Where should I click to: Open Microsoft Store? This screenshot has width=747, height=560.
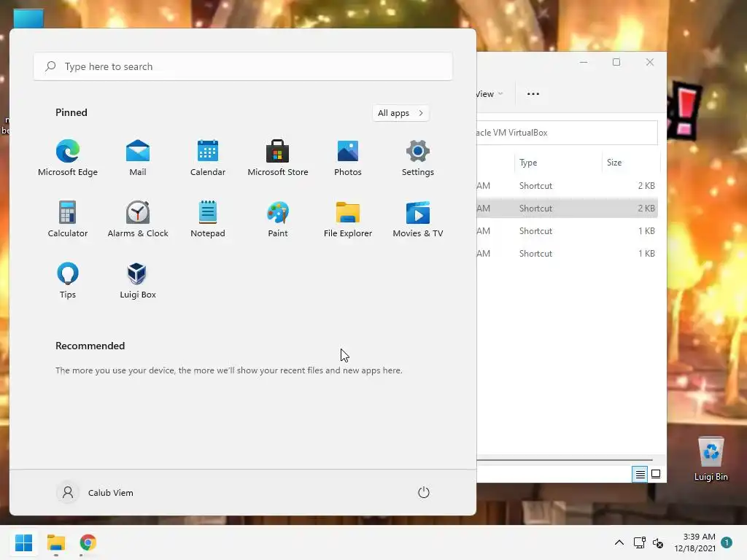coord(278,158)
